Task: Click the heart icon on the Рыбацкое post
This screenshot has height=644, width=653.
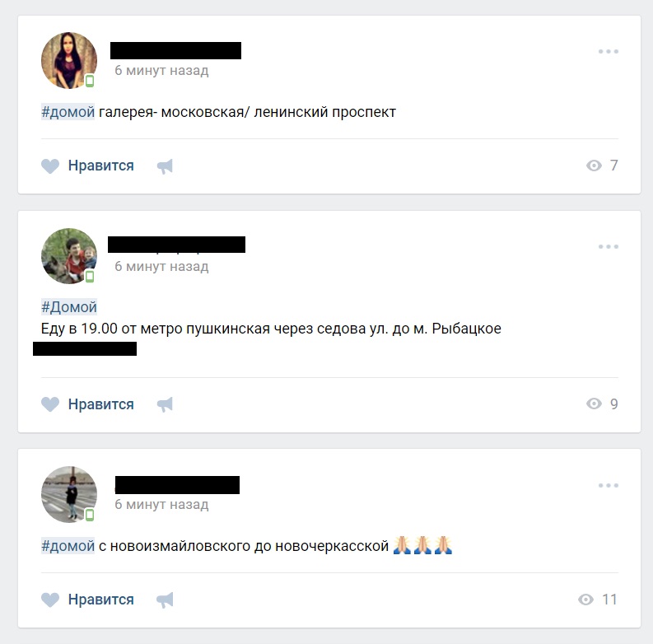Action: [x=50, y=404]
